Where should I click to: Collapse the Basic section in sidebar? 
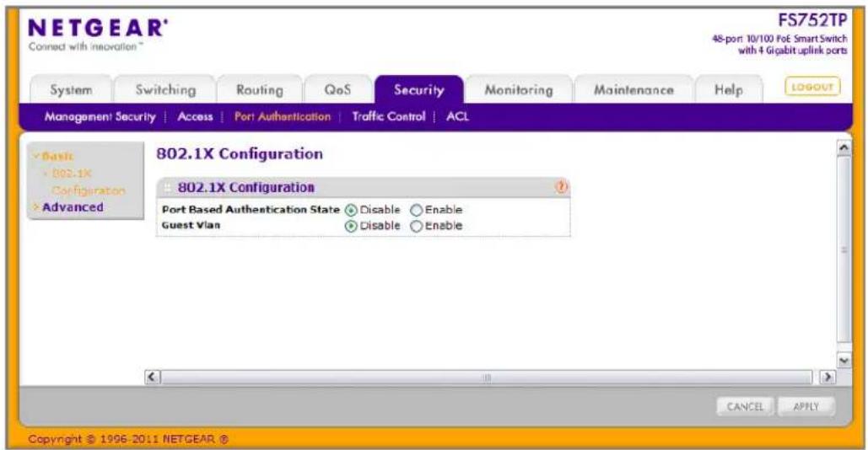click(x=54, y=157)
